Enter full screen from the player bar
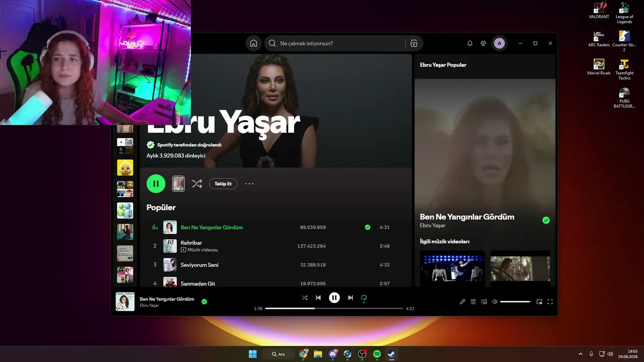The height and width of the screenshot is (362, 644). (x=550, y=302)
